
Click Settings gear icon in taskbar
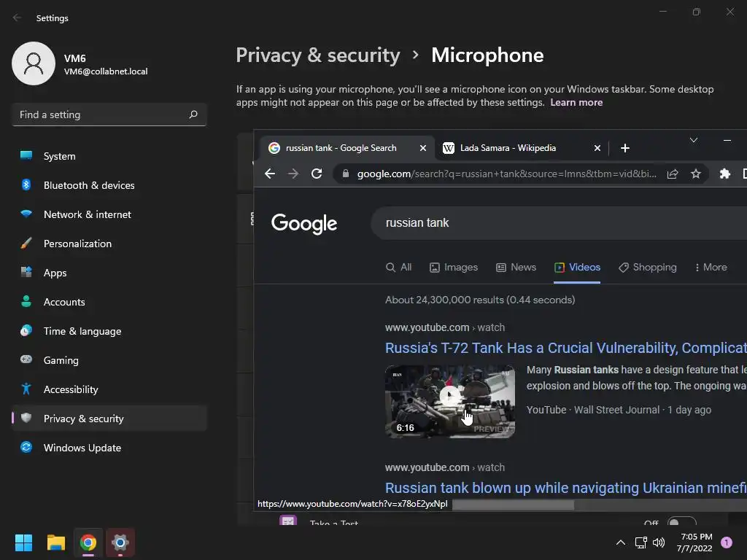coord(120,542)
